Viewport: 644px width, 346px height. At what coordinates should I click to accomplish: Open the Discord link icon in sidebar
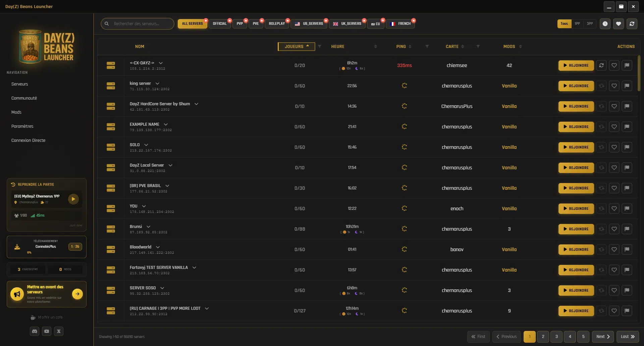(x=35, y=331)
